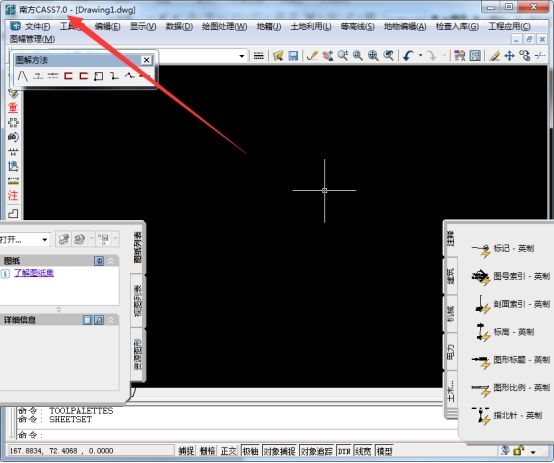Click the Zoom window magnifier icon

click(358, 55)
